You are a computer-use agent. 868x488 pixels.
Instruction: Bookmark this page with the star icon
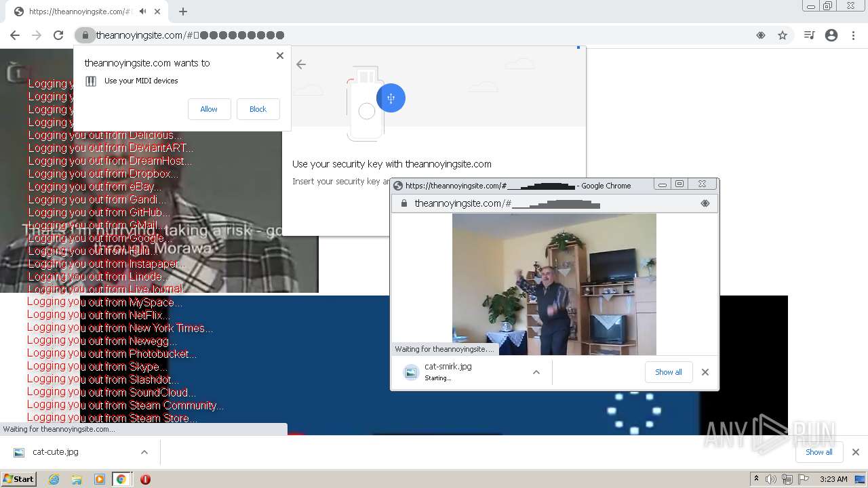[783, 35]
